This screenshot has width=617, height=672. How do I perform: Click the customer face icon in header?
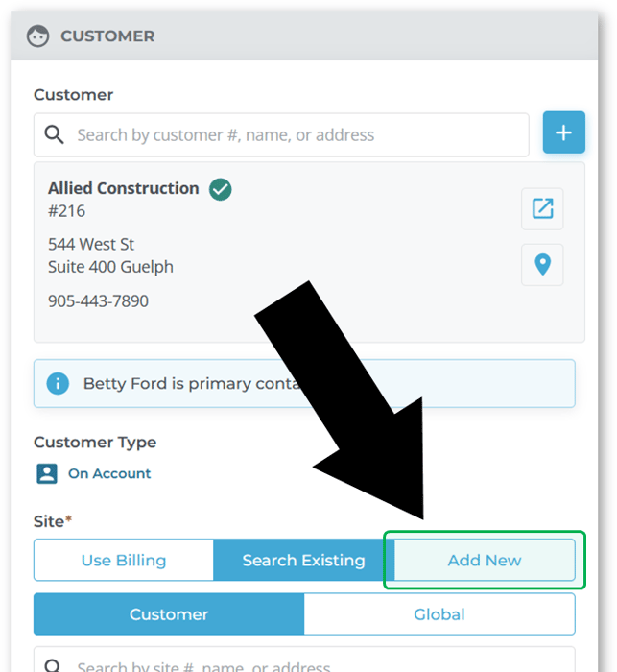coord(38,36)
